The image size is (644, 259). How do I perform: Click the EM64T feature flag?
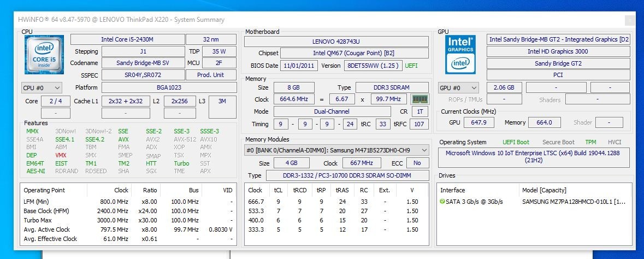[x=35, y=163]
